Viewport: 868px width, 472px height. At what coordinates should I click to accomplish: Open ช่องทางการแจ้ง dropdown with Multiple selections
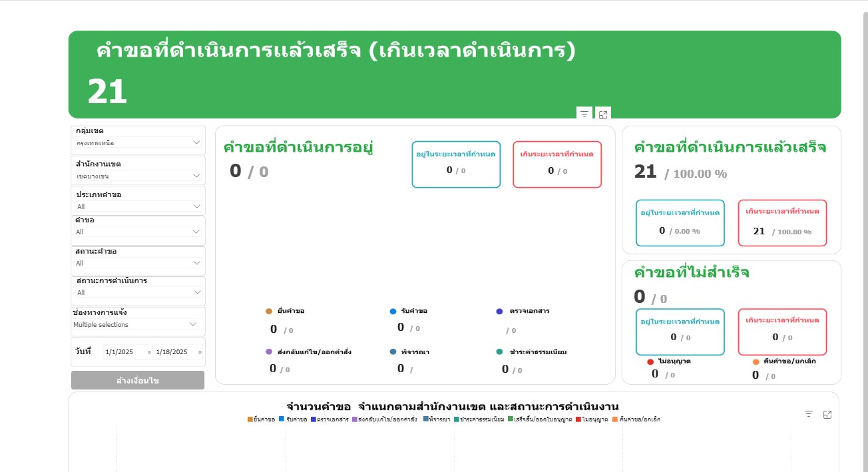(136, 324)
